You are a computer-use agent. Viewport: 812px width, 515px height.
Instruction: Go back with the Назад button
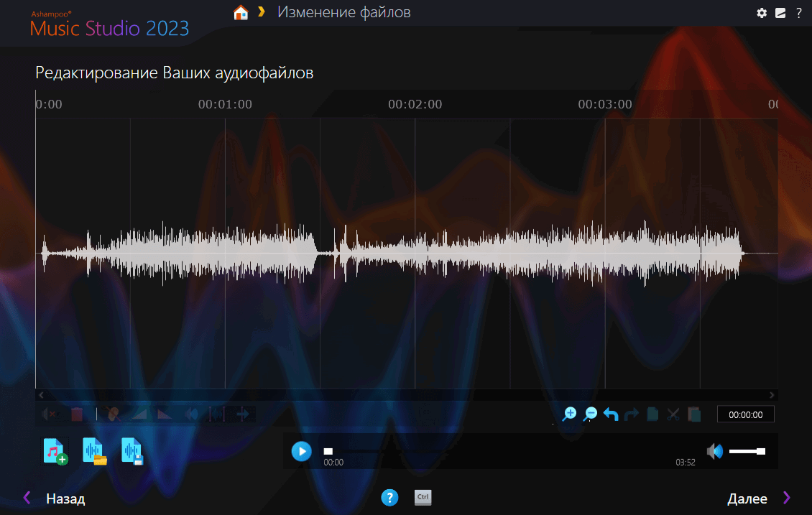coord(65,499)
